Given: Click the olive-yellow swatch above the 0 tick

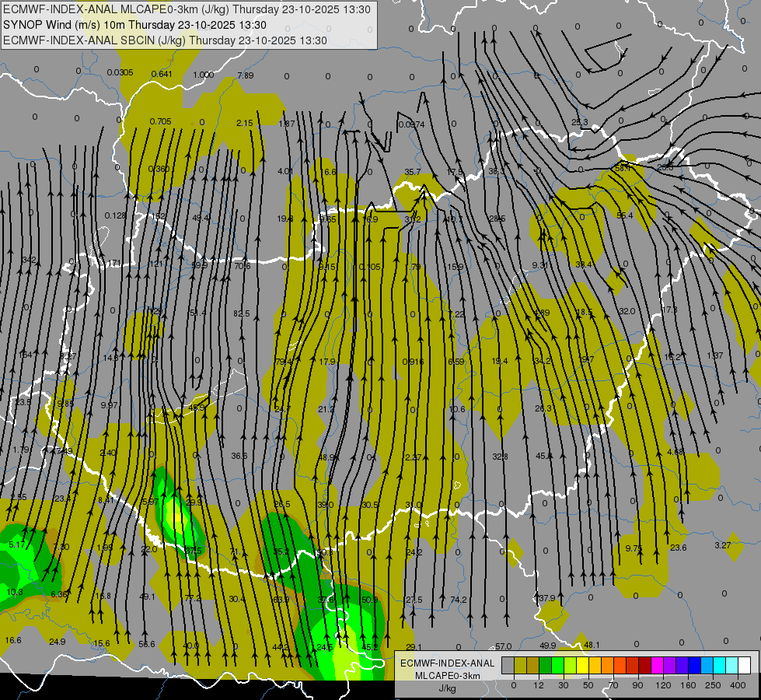Looking at the screenshot, I should pos(520,665).
